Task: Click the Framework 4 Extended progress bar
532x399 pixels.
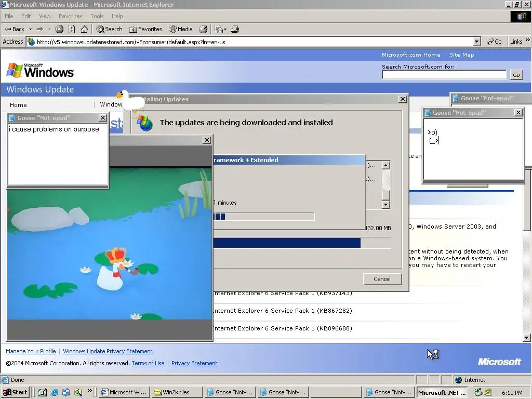Action: (x=263, y=217)
